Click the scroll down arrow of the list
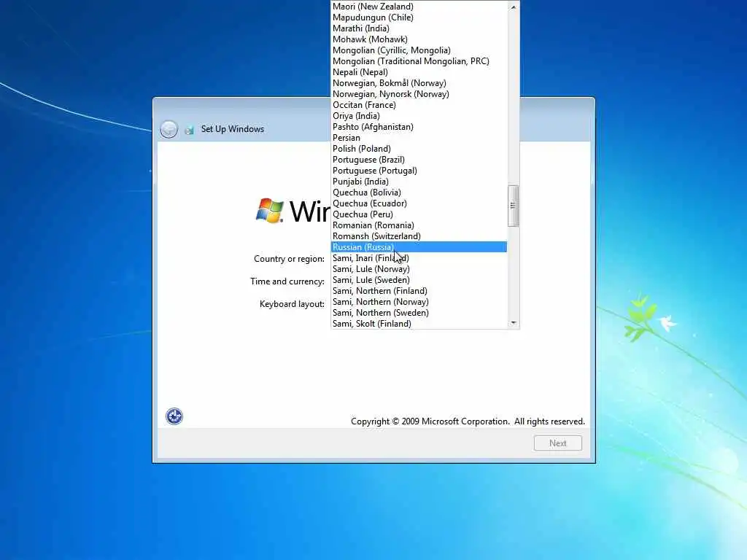 (x=513, y=323)
